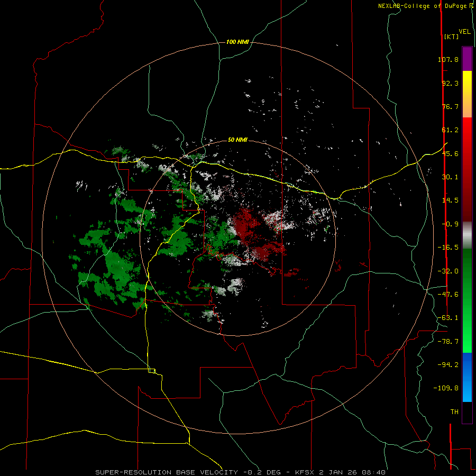
Task: Click the 14.5 velocity scale label
Action: [x=450, y=200]
